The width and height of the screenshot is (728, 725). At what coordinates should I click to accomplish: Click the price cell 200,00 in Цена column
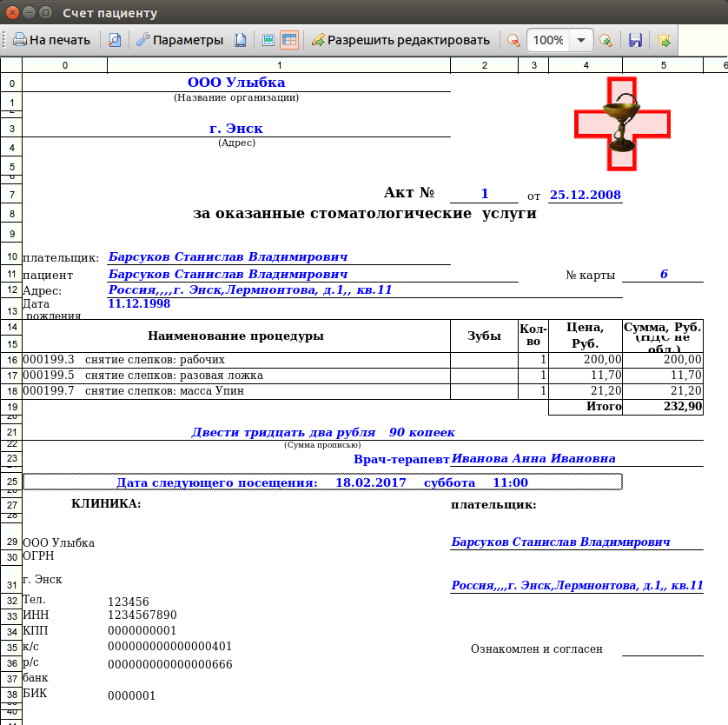coord(586,360)
